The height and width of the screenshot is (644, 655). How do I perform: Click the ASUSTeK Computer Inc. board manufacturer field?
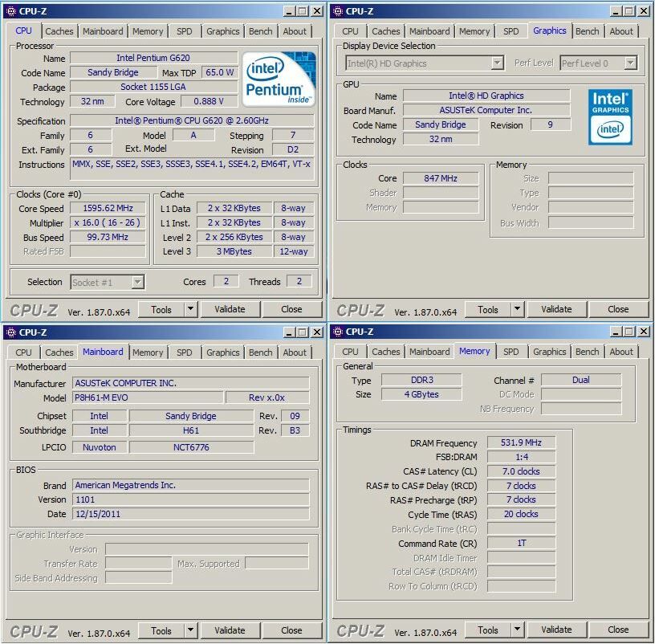486,110
